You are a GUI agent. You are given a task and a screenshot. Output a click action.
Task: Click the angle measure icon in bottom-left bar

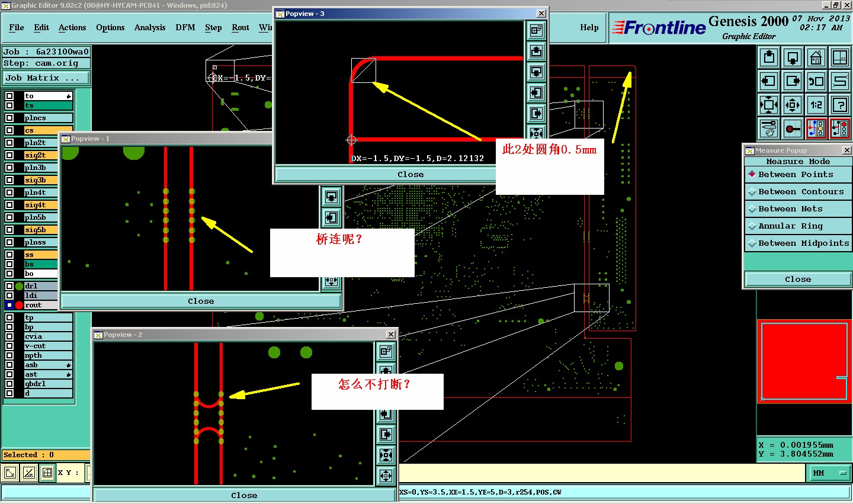pos(29,473)
